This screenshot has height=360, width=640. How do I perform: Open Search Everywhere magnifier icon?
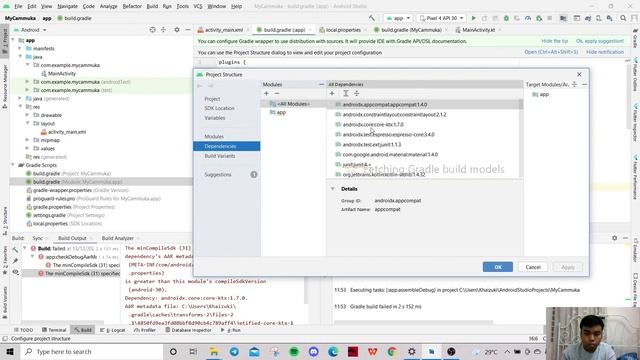click(623, 18)
